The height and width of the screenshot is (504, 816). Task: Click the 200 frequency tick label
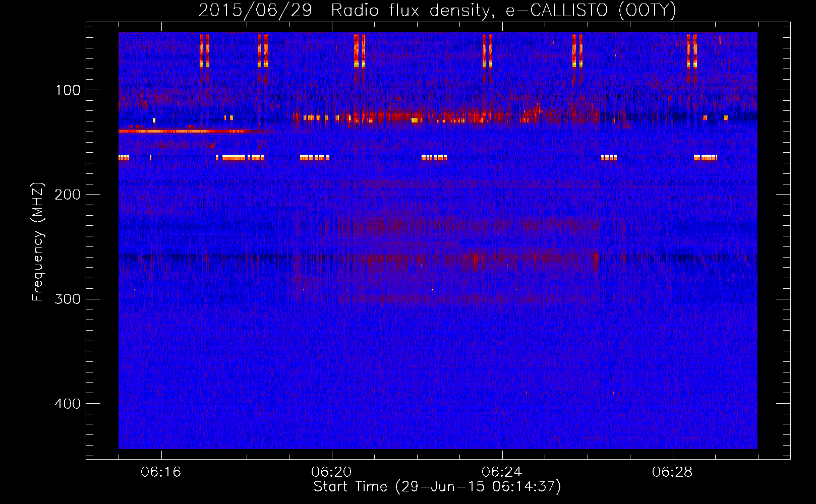coord(68,195)
